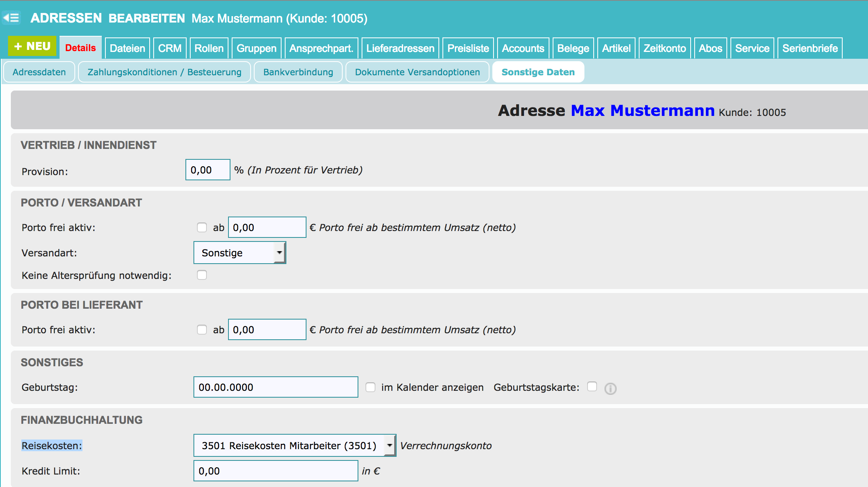Select the Serienbriefe tab
Image resolution: width=868 pixels, height=487 pixels.
point(810,48)
